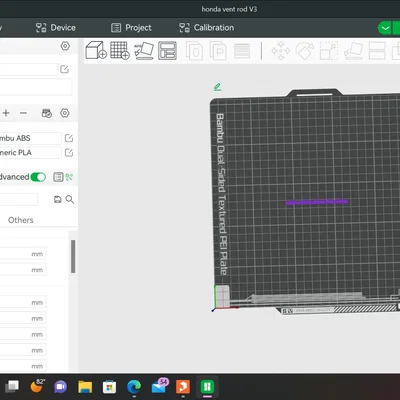Open the process preset dropdown beside save icon

[19, 199]
